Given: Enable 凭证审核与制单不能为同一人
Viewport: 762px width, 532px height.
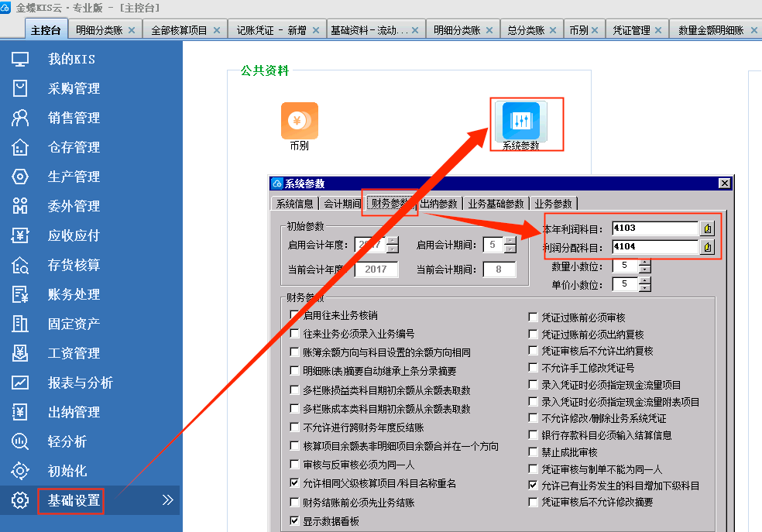Looking at the screenshot, I should 533,469.
